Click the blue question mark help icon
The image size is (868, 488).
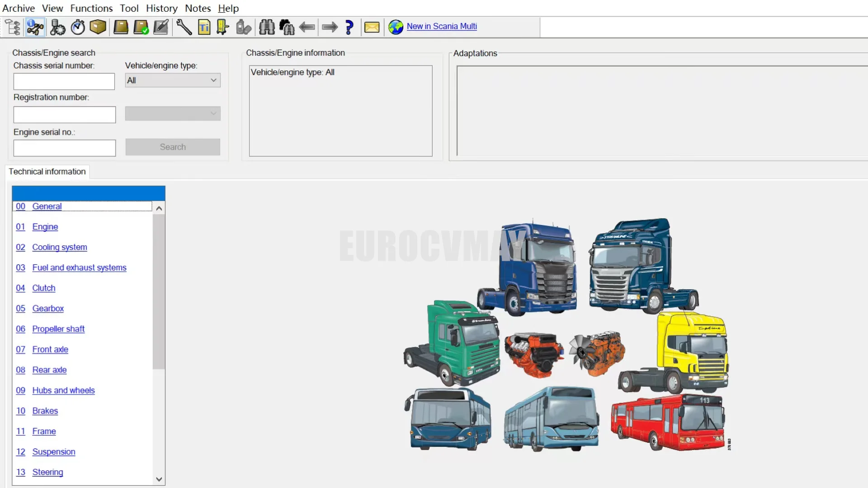coord(349,27)
